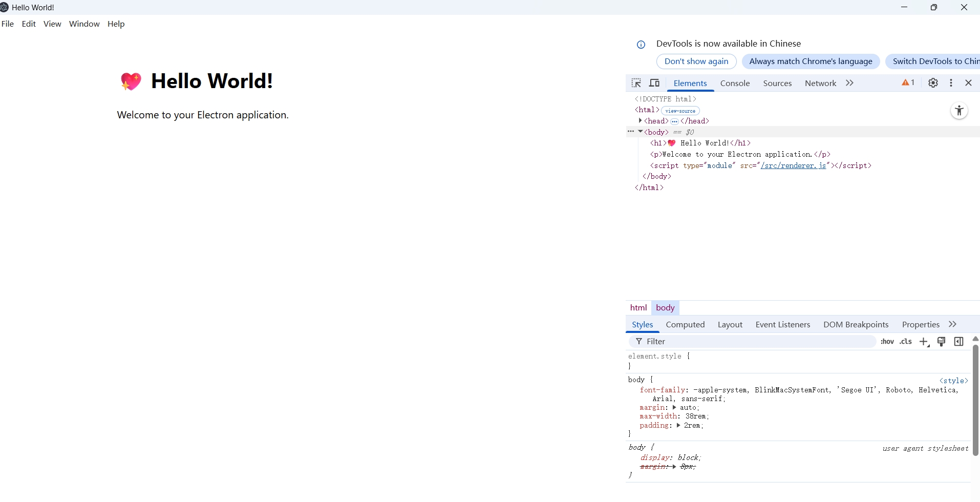Toggle the .cls element classes button
This screenshot has height=502, width=980.
click(906, 342)
